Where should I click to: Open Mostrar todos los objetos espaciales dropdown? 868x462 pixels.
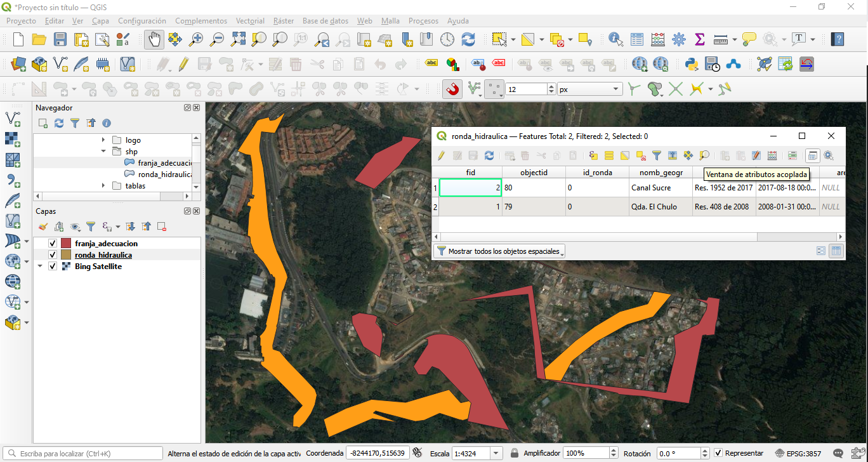click(x=499, y=251)
